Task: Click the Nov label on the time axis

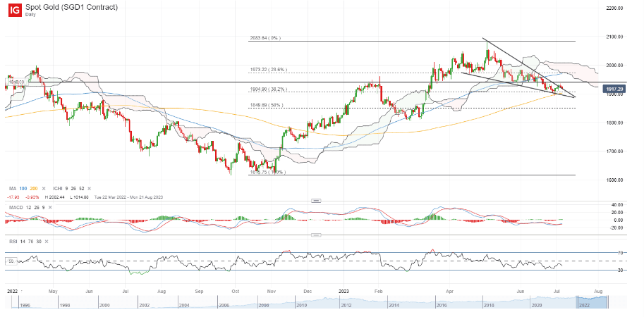Action: [271, 291]
